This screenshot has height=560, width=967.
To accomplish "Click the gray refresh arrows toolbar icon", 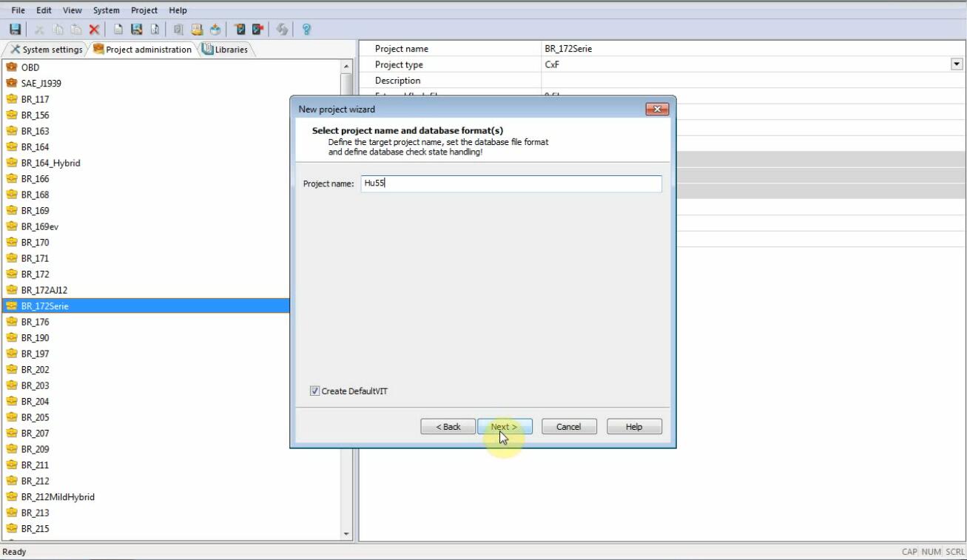I will [x=282, y=30].
